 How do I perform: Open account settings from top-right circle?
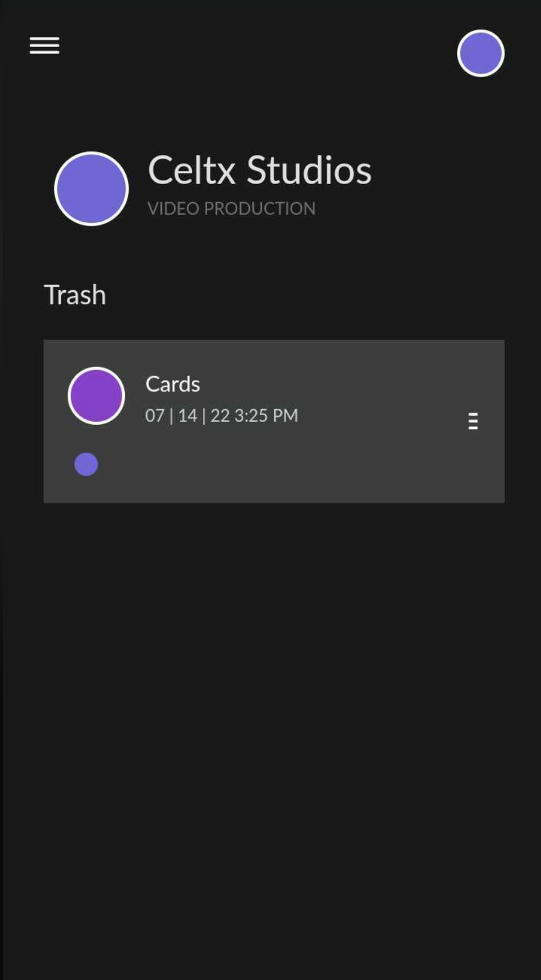click(481, 53)
